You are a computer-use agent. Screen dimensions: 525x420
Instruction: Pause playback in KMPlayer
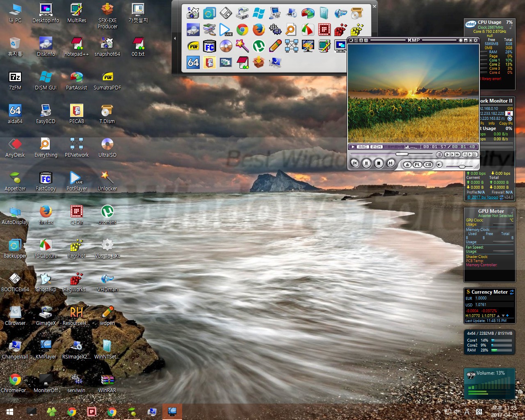[x=367, y=163]
